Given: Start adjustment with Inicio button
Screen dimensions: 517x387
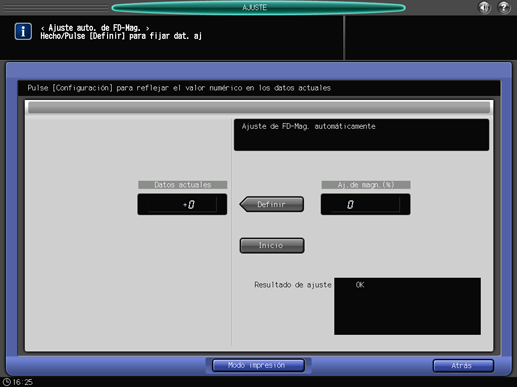Looking at the screenshot, I should (x=272, y=245).
